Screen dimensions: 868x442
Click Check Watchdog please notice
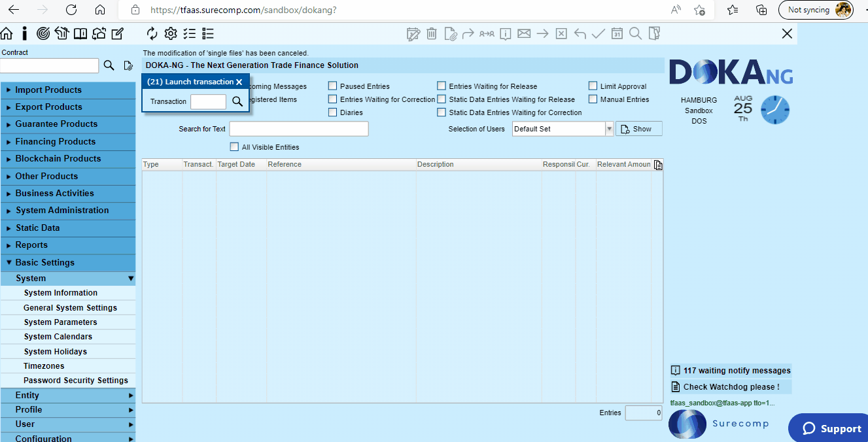731,387
